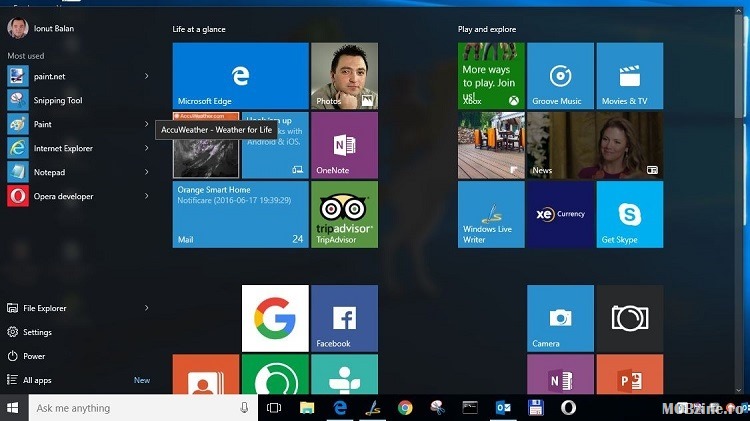750x421 pixels.
Task: Open the Google tile
Action: tap(275, 318)
